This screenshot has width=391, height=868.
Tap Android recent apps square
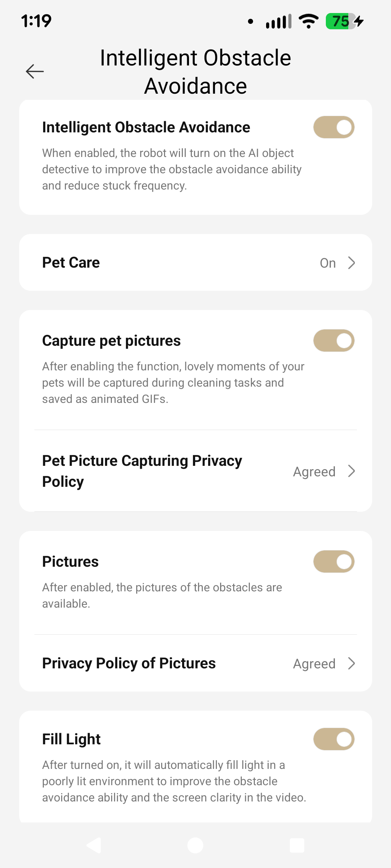coord(297,845)
